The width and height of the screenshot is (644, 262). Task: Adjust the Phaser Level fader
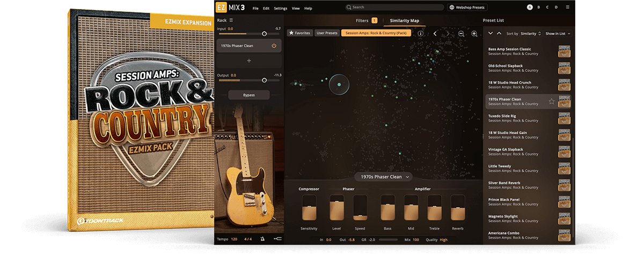pos(336,208)
